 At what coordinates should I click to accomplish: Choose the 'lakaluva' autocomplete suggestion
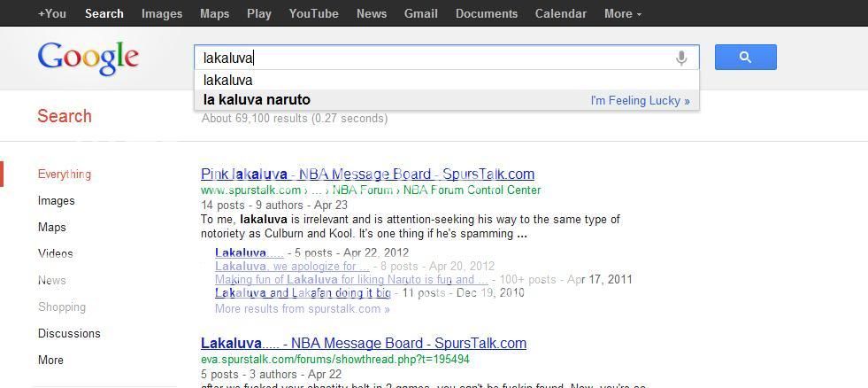click(x=228, y=80)
